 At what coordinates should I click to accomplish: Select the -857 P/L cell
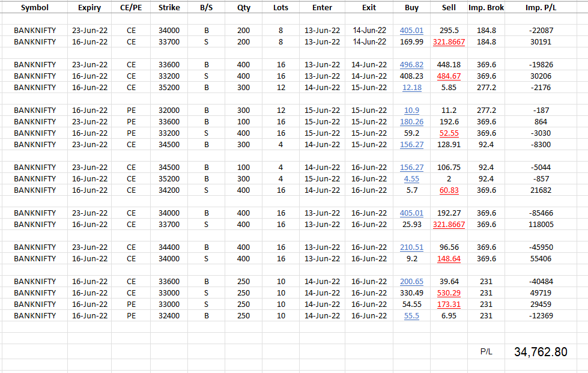541,178
